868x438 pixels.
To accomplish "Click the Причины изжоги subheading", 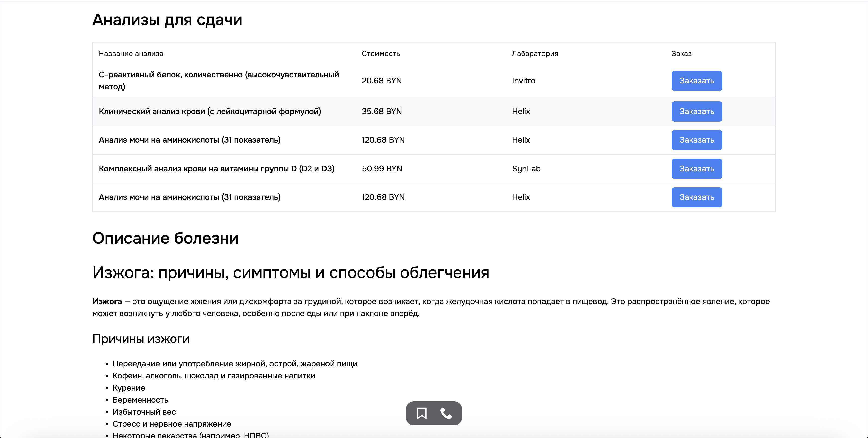I will pyautogui.click(x=141, y=339).
